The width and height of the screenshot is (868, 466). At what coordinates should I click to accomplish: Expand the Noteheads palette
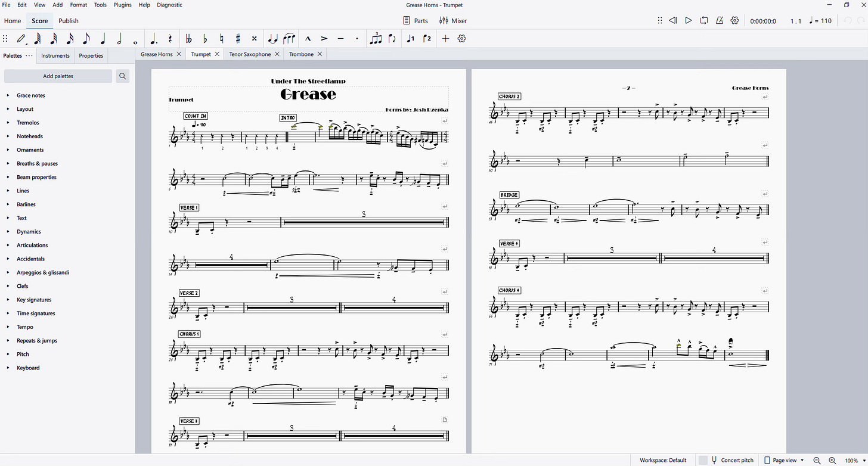click(8, 136)
